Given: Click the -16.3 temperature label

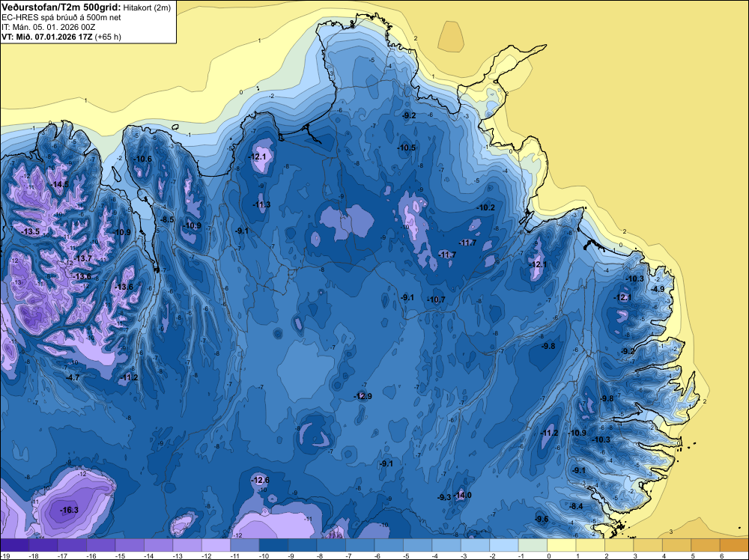Looking at the screenshot, I should click(x=69, y=511).
